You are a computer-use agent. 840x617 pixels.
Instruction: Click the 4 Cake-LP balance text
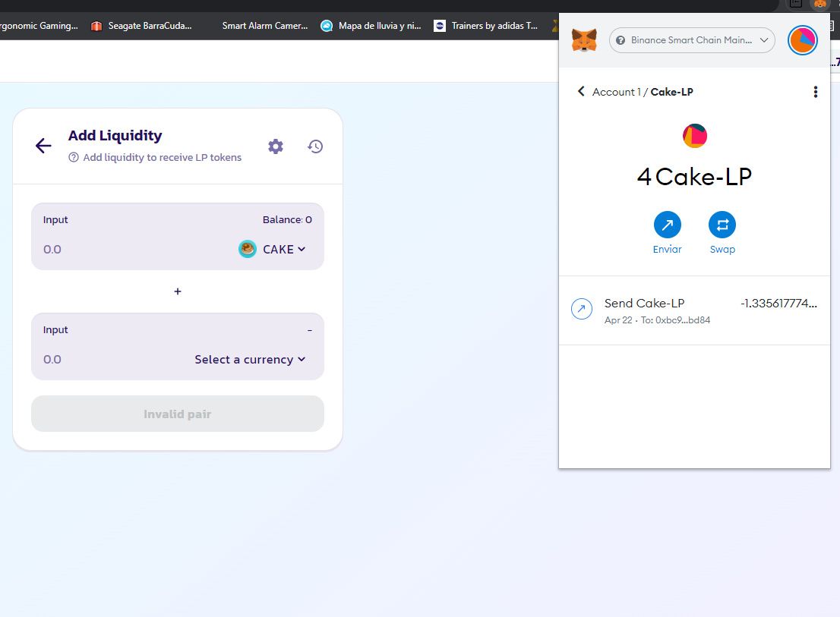tap(694, 177)
